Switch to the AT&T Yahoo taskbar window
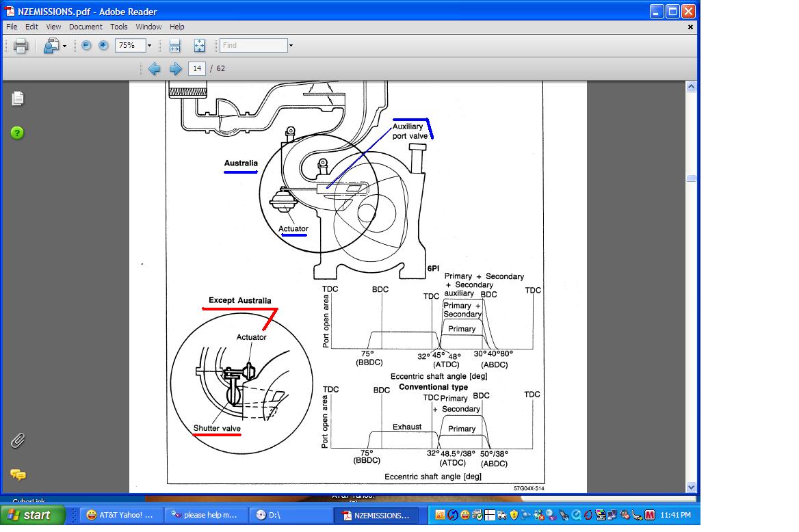This screenshot has height=532, width=799. 120,515
